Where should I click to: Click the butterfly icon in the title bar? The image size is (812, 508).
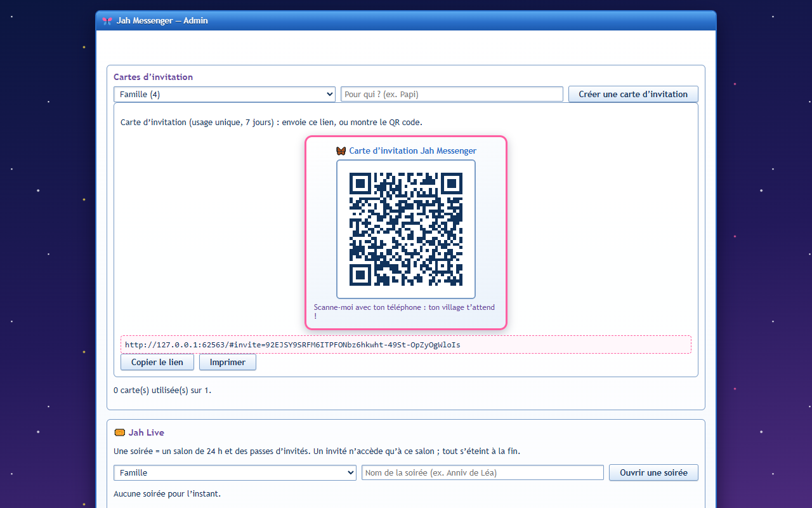click(x=107, y=21)
